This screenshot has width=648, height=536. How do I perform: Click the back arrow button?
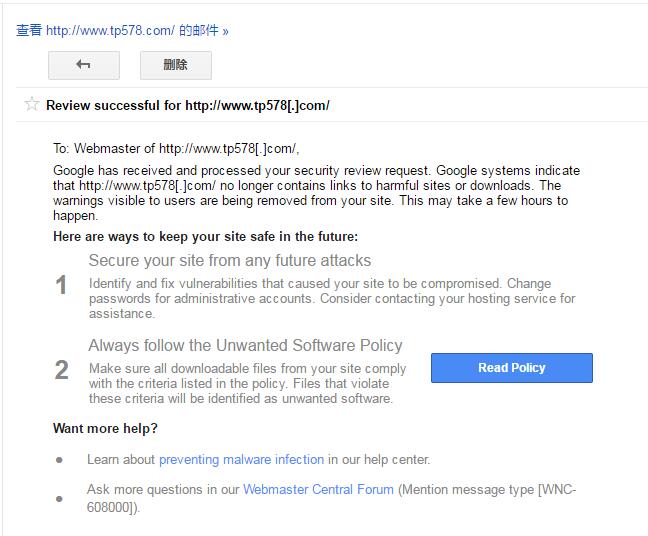click(83, 65)
